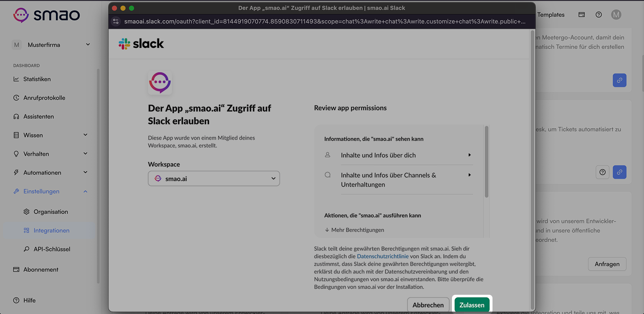
Task: Open Statistiken in the smao sidebar
Action: coord(37,79)
